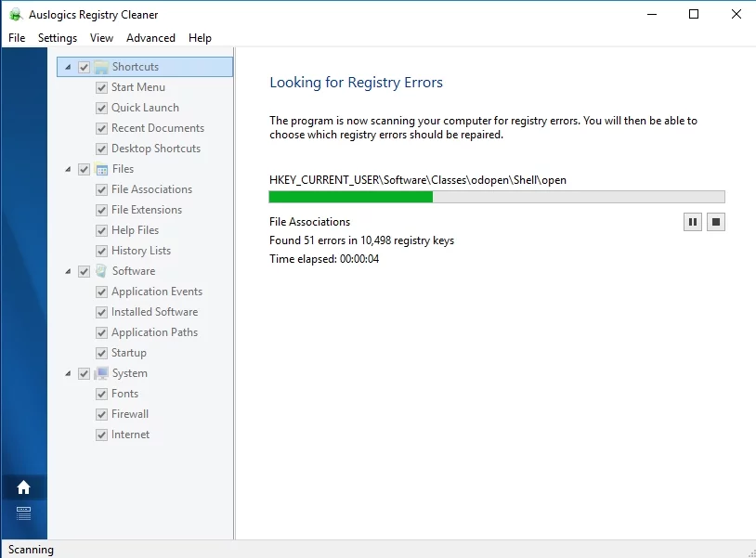Stop the registry scan

click(x=716, y=222)
